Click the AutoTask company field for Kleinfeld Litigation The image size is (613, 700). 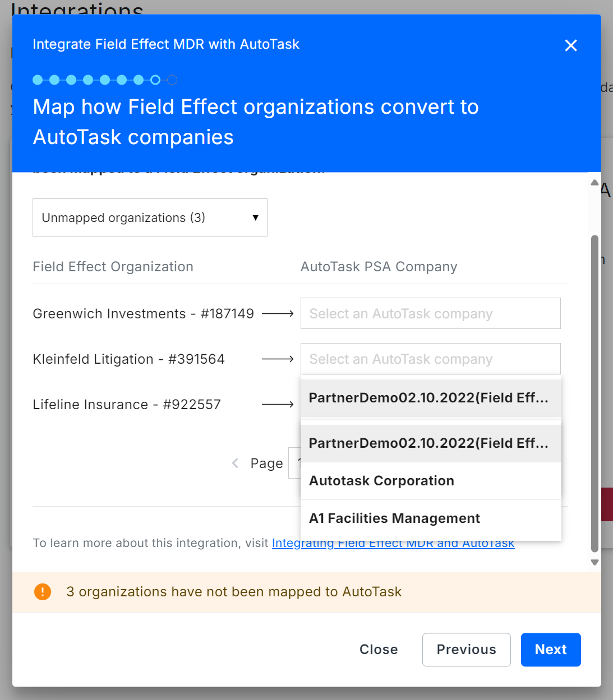[x=430, y=359]
